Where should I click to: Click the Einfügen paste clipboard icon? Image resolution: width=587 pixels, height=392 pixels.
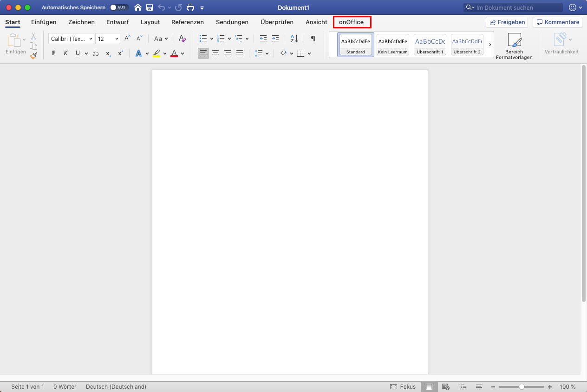pos(13,40)
